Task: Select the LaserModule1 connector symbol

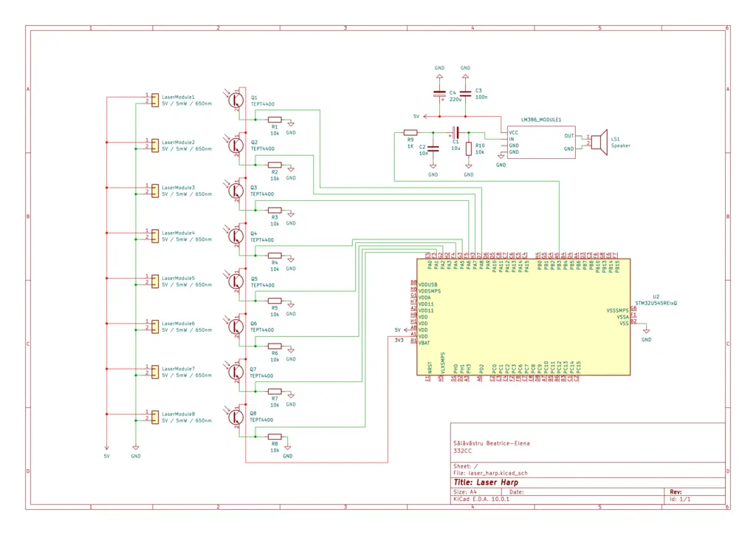Action: point(155,100)
